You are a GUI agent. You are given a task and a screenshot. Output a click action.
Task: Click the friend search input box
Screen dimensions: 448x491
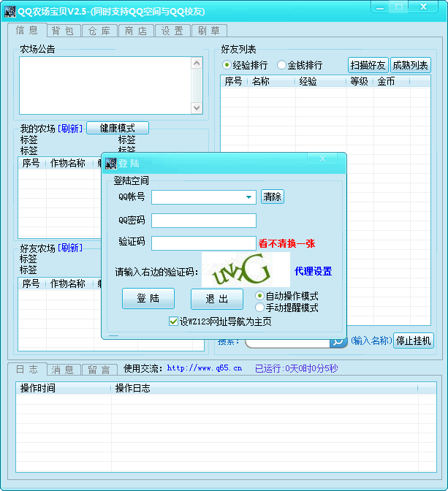pos(288,343)
